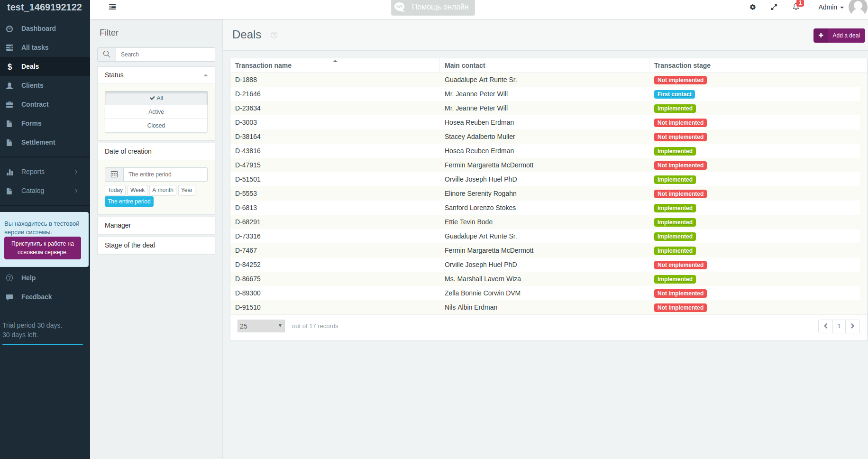This screenshot has width=868, height=459.
Task: Enable the Today date filter
Action: (x=115, y=190)
